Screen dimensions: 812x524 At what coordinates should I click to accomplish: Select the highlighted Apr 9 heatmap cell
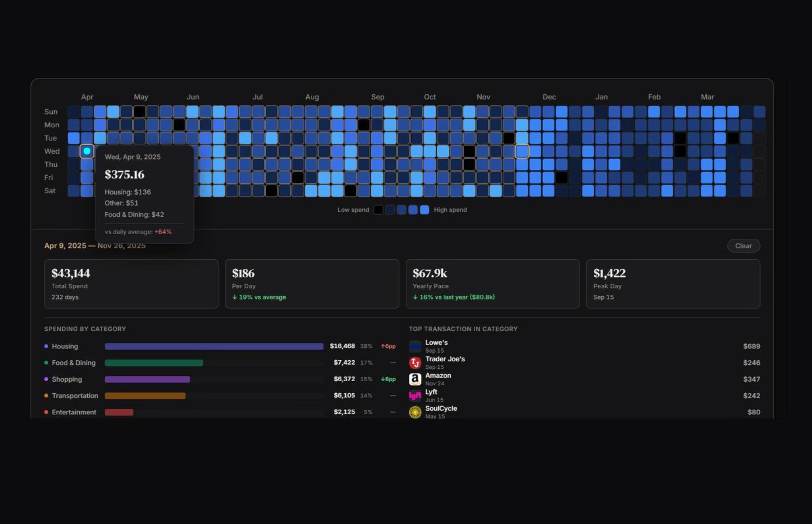click(87, 151)
